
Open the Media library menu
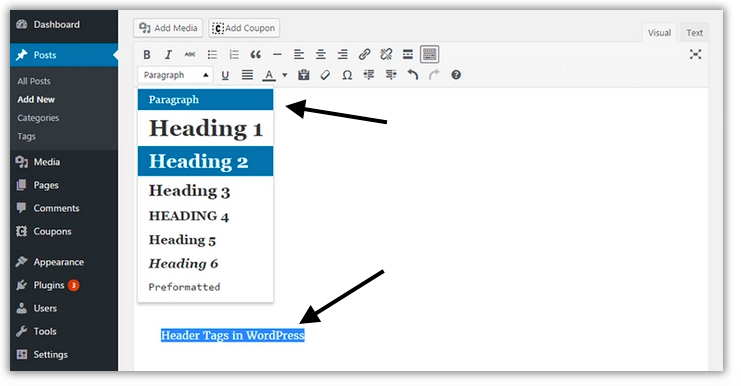tap(64, 162)
